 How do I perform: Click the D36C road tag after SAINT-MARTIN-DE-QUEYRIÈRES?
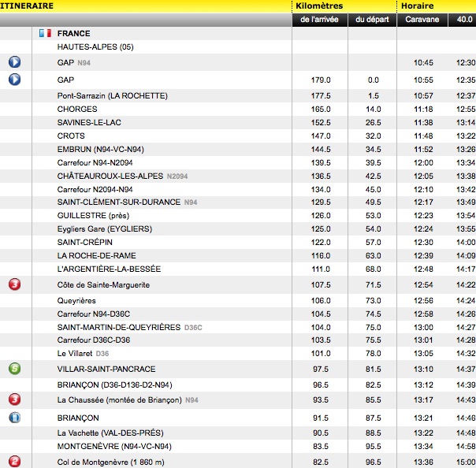193,327
